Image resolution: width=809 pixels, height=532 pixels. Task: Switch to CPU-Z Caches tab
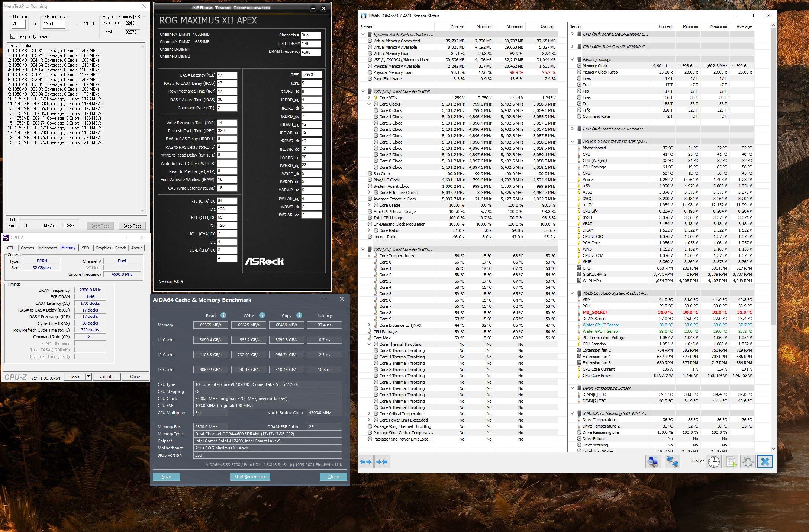tap(27, 248)
